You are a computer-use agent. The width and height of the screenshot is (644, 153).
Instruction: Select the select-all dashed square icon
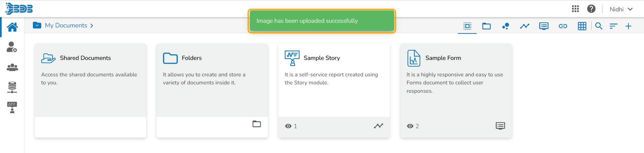(x=467, y=26)
